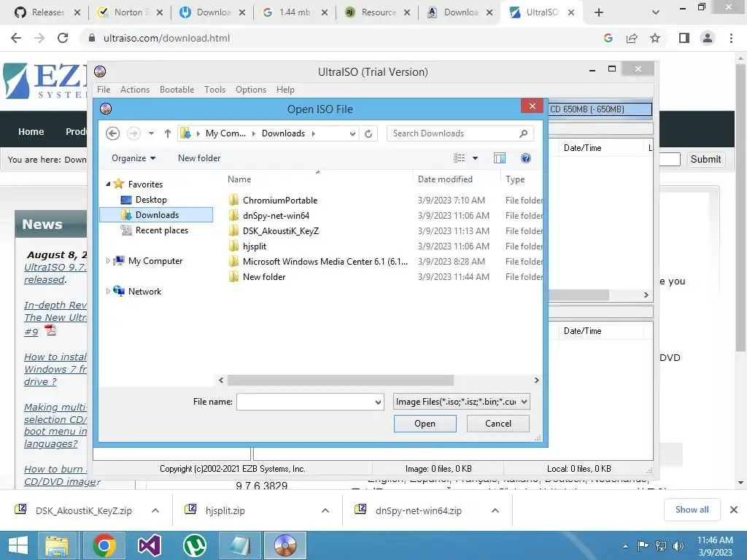The image size is (747, 560).
Task: Open address bar path history dropdown
Action: tap(352, 134)
